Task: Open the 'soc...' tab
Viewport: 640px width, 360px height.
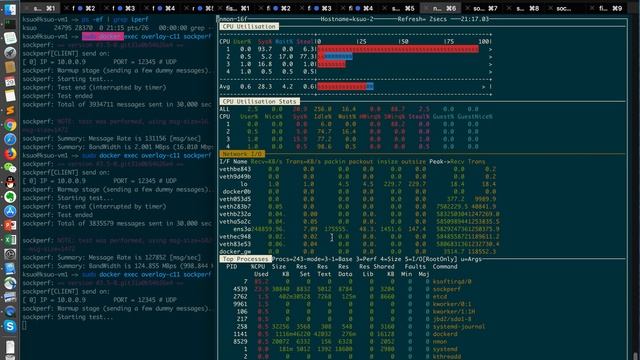Action: pos(565,8)
